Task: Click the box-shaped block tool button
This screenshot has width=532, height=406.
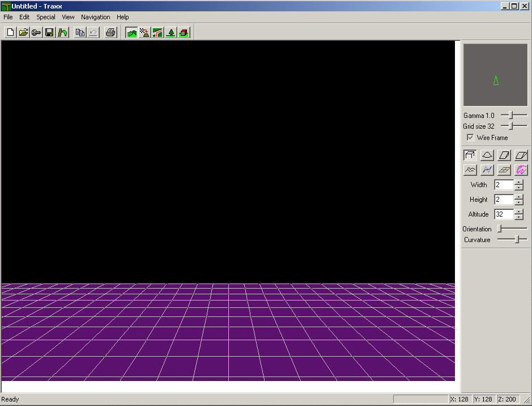Action: click(470, 155)
